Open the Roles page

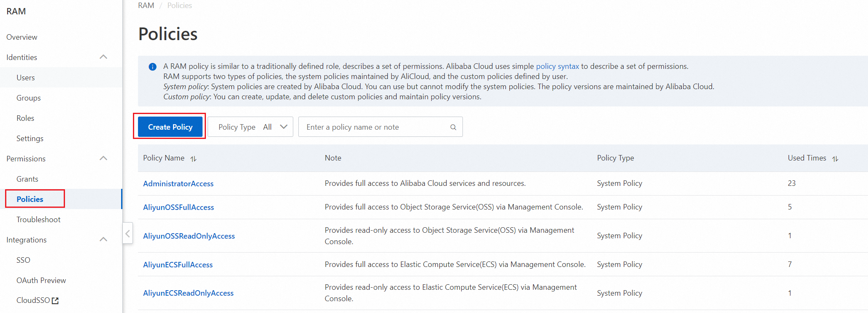(x=25, y=118)
